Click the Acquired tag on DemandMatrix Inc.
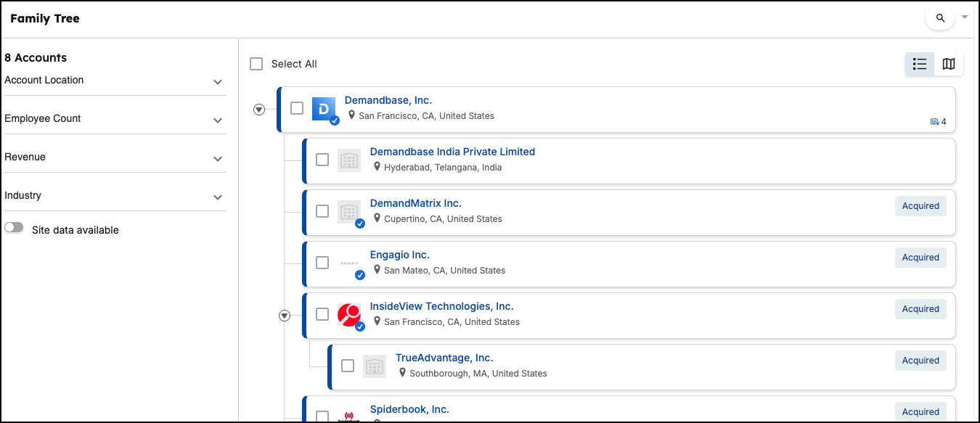This screenshot has height=423, width=980. pyautogui.click(x=920, y=206)
